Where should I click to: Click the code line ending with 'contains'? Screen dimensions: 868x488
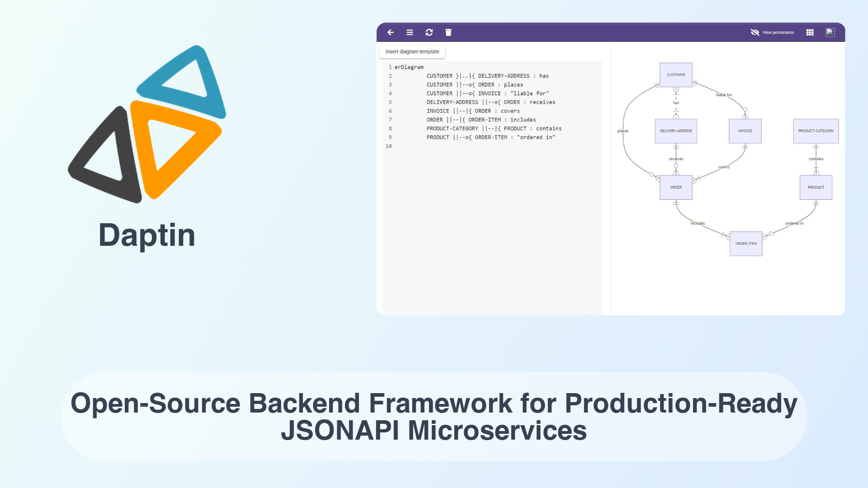click(494, 128)
